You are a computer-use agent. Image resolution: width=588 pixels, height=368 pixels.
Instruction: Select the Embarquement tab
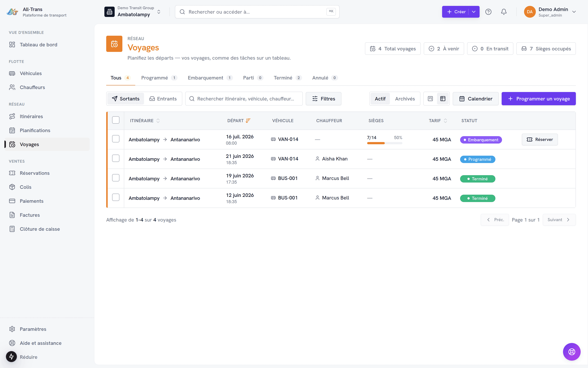coord(210,78)
